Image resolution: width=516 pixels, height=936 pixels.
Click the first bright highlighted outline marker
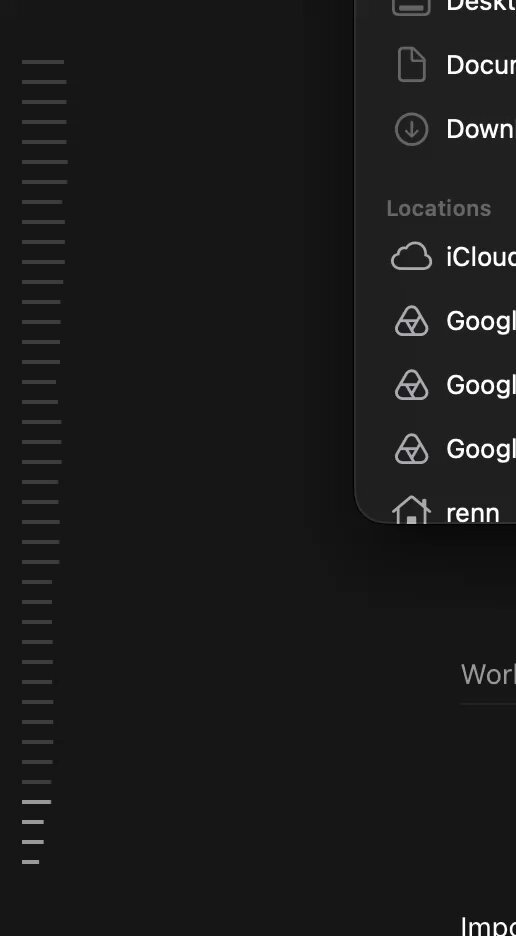36,802
